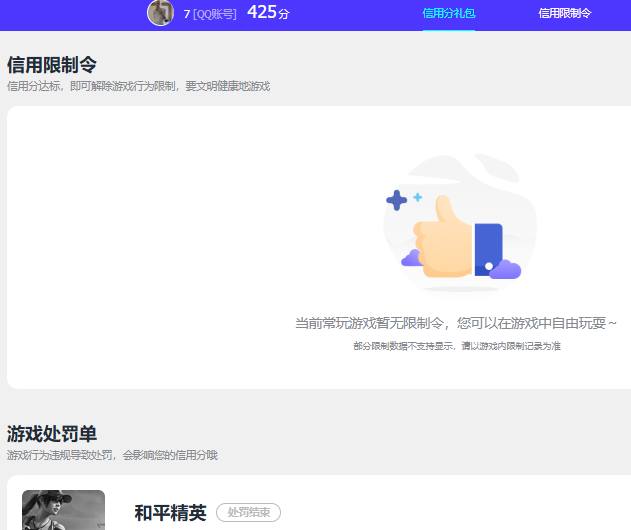Click the 当前常玩游戏暂无限制令 message

tap(456, 323)
